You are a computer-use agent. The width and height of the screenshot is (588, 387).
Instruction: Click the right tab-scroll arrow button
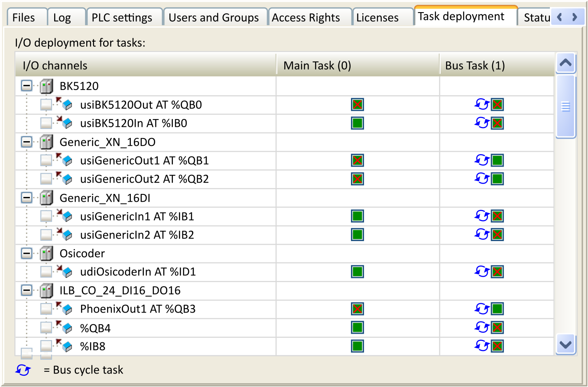[x=575, y=16]
